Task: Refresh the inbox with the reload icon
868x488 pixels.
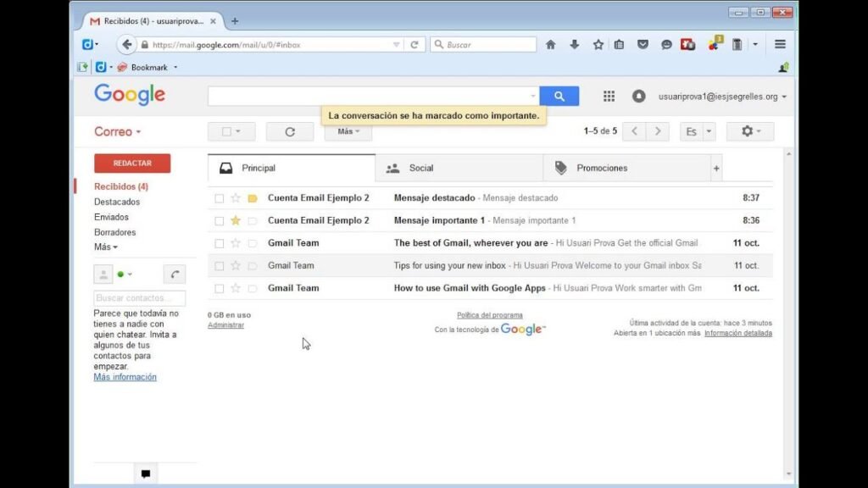Action: [289, 131]
